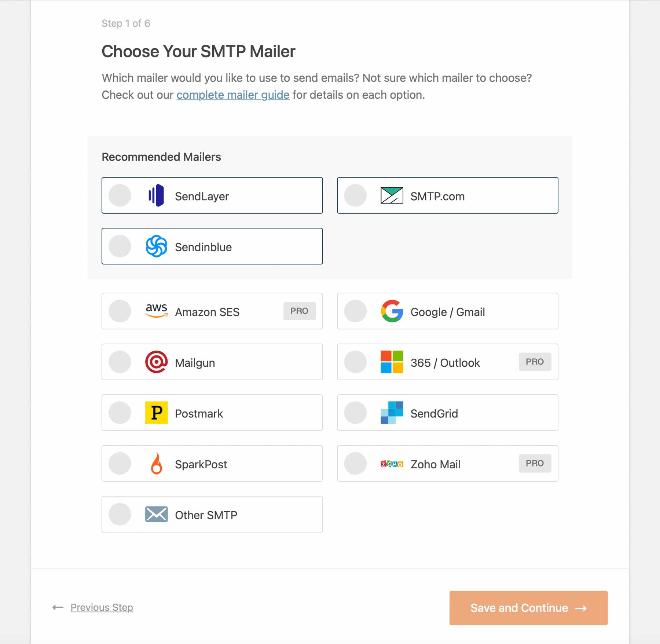Click the Save and Continue button

click(x=528, y=608)
